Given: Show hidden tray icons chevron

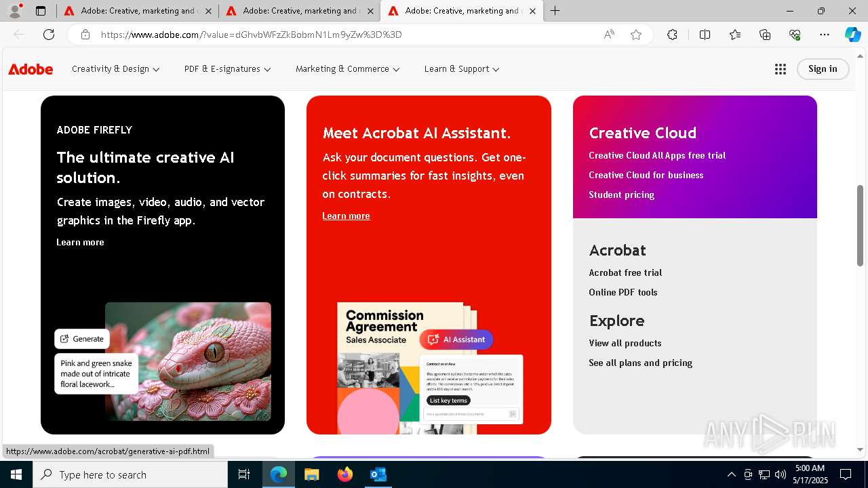Looking at the screenshot, I should [731, 474].
